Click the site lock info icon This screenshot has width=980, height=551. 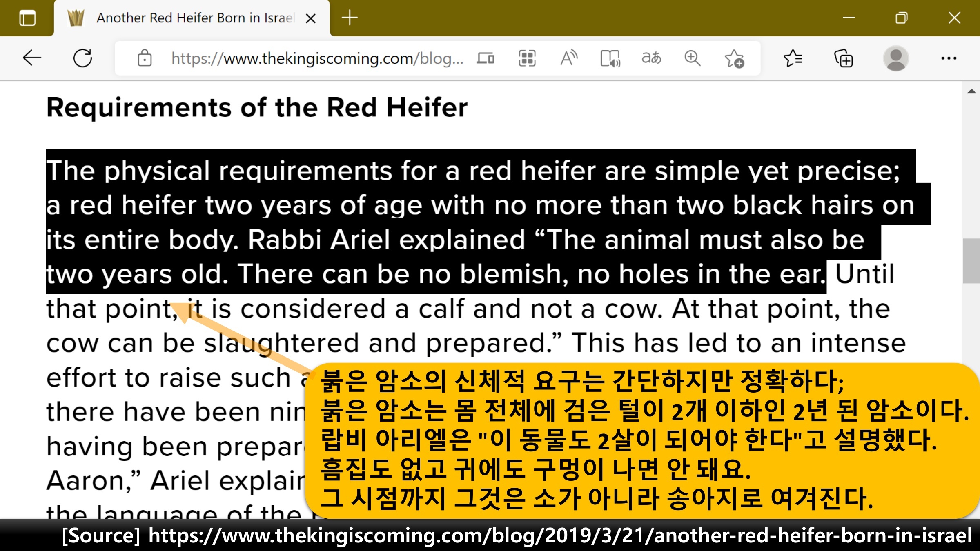tap(145, 58)
